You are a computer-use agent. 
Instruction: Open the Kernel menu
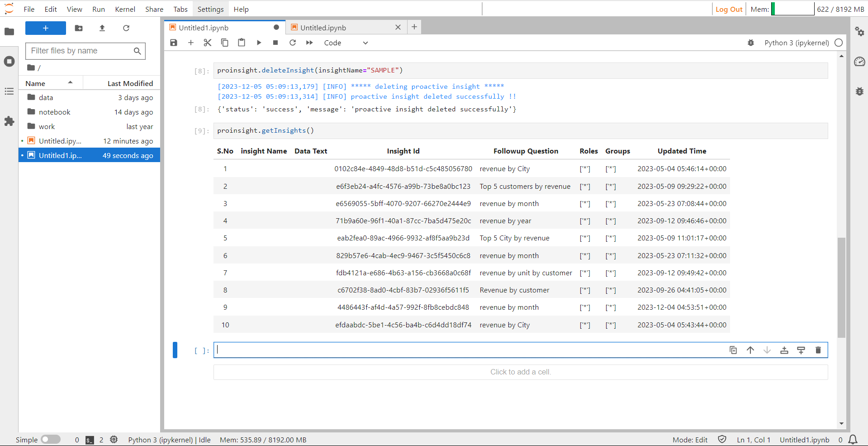pyautogui.click(x=125, y=9)
